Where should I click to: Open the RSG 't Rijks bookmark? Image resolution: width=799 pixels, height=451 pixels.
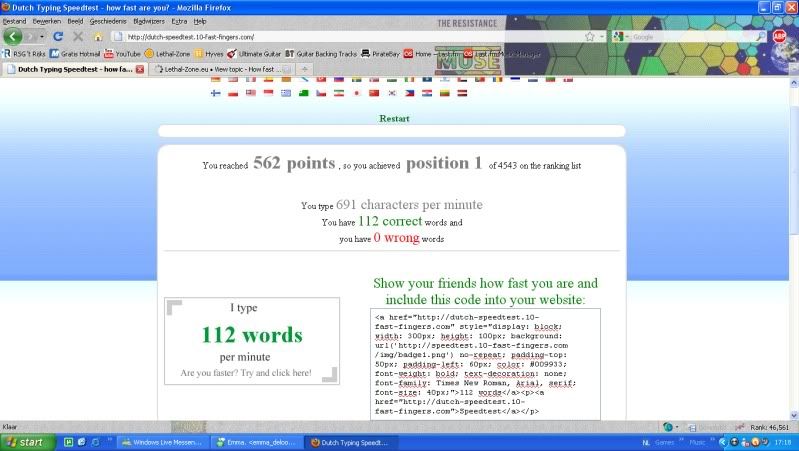(x=24, y=54)
